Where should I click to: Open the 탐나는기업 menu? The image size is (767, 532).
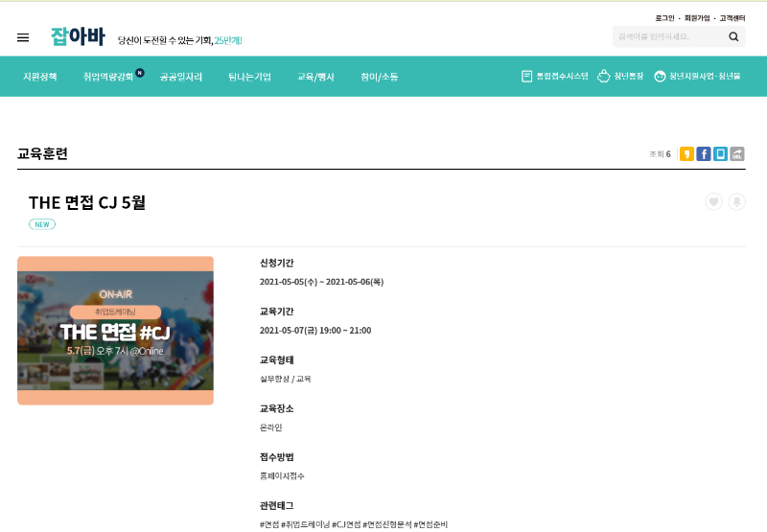tap(249, 77)
